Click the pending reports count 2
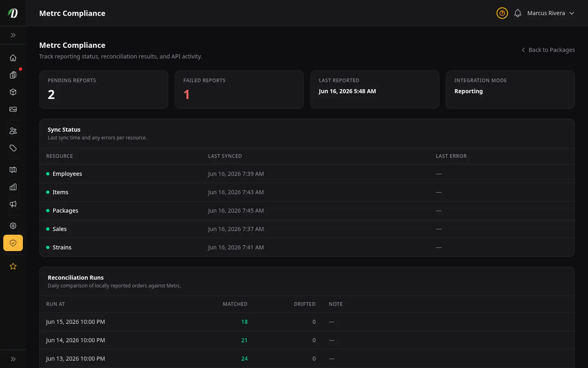This screenshot has height=368, width=588. [51, 94]
